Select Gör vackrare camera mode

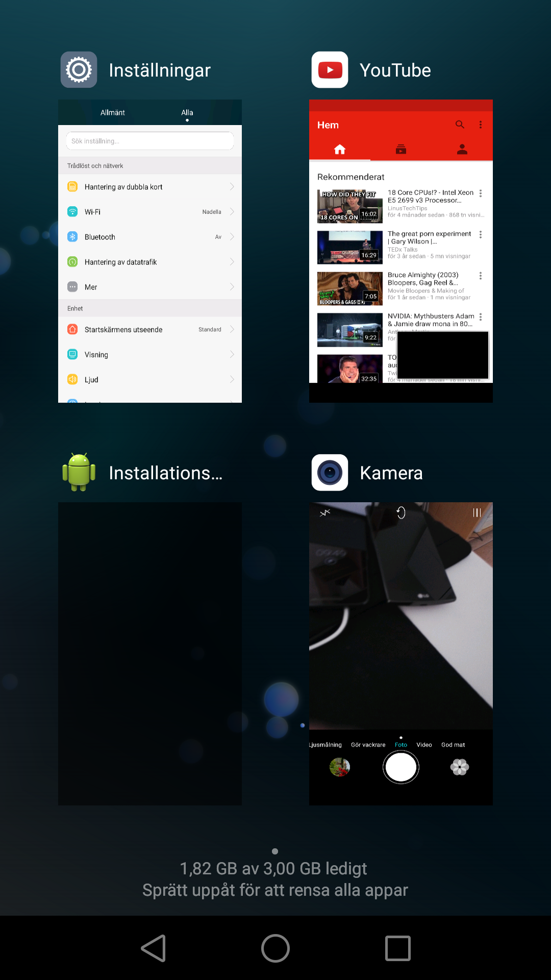pos(368,745)
